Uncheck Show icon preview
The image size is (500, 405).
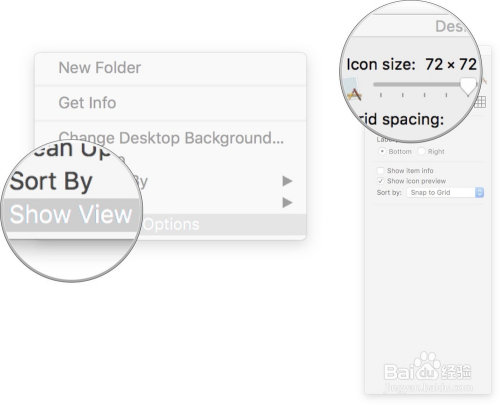pyautogui.click(x=380, y=181)
